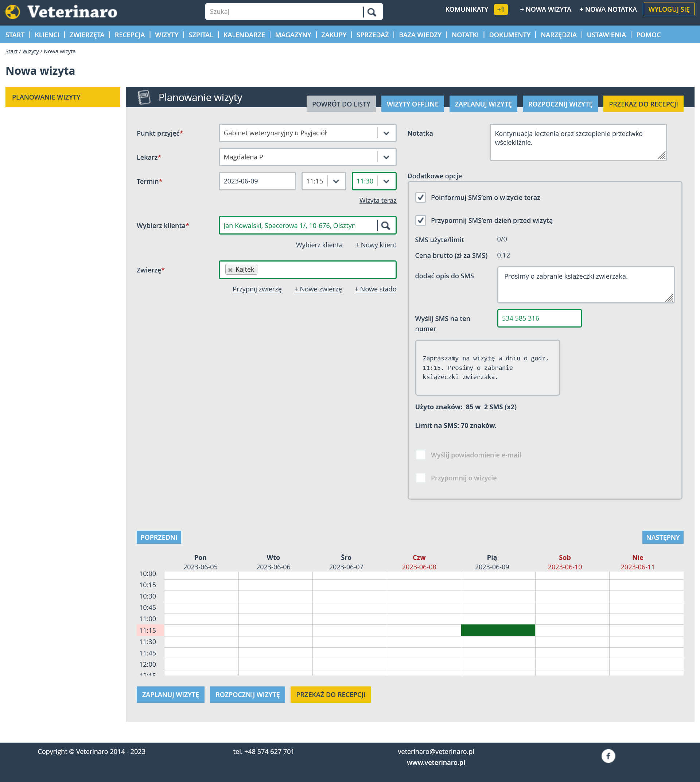
Task: Open the Facebook icon in the footer
Action: click(608, 756)
